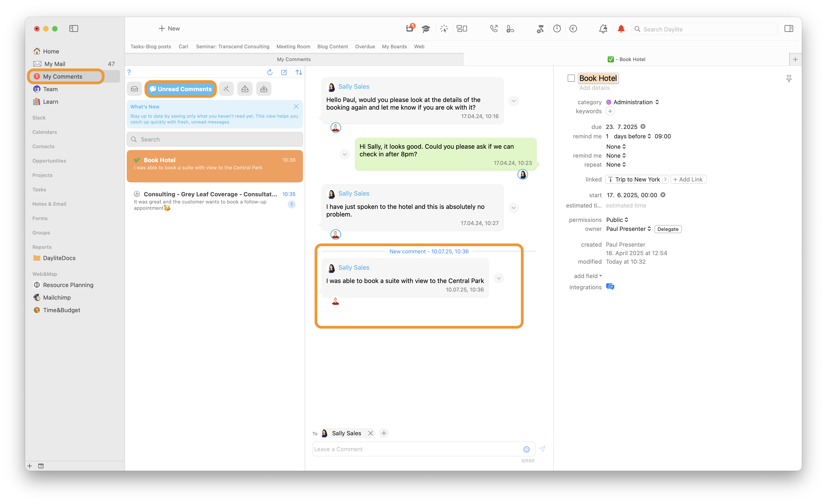Send the comment with the paper plane
Image resolution: width=827 pixels, height=504 pixels.
542,449
